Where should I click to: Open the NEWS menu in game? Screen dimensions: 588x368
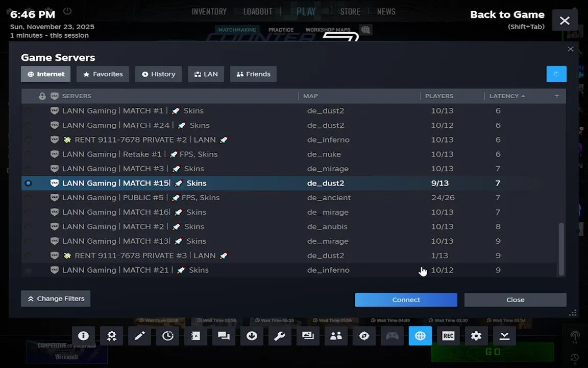[386, 12]
